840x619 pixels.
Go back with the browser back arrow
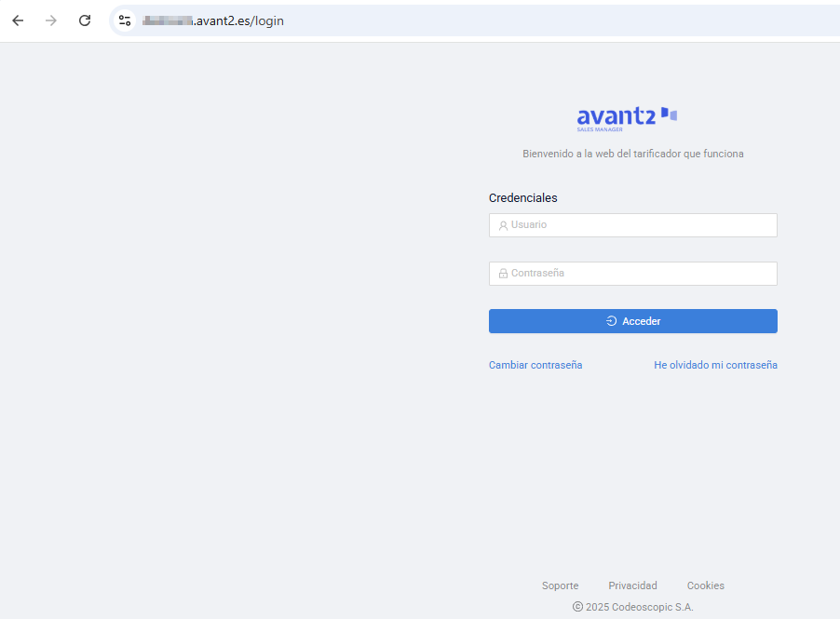point(18,20)
